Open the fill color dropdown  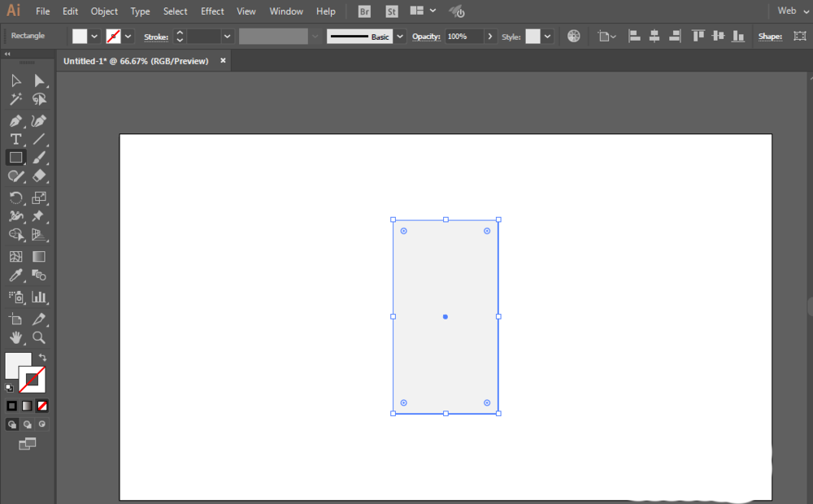point(94,37)
